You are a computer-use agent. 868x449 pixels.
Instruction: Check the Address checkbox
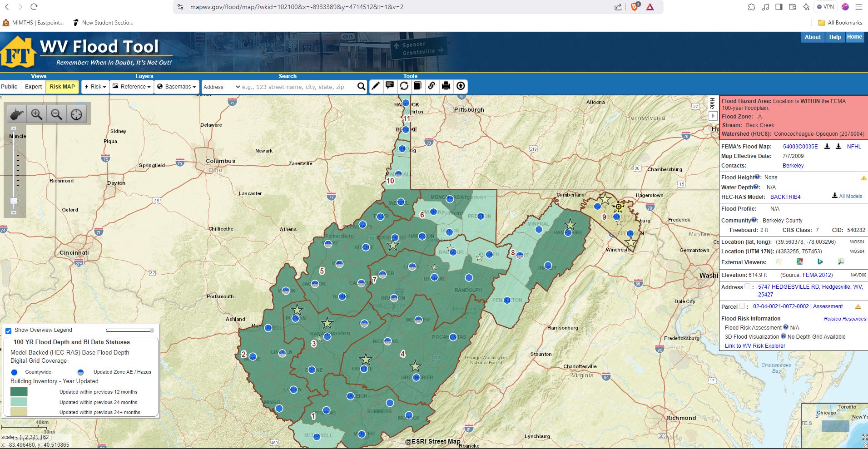click(x=747, y=286)
